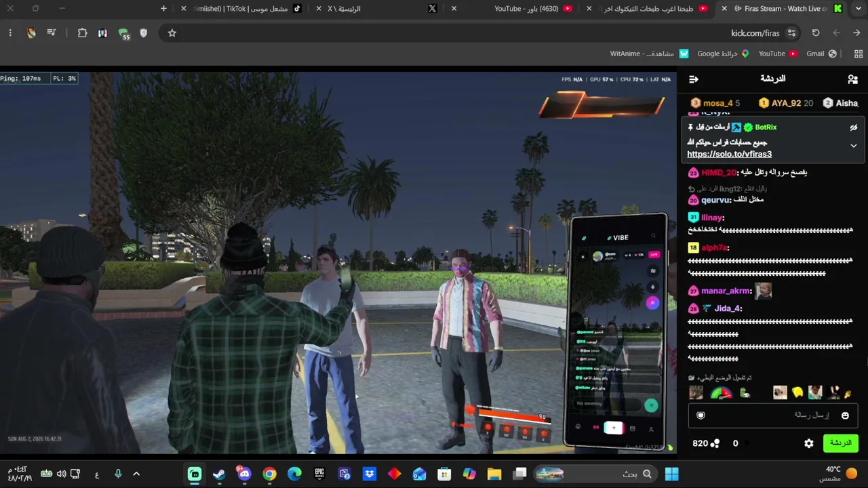Viewport: 868px width, 488px height.
Task: Open a new browser tab
Action: pos(163,9)
